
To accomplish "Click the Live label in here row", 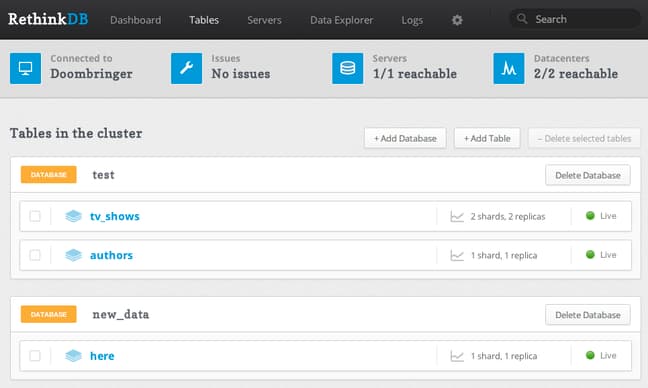I will click(608, 355).
